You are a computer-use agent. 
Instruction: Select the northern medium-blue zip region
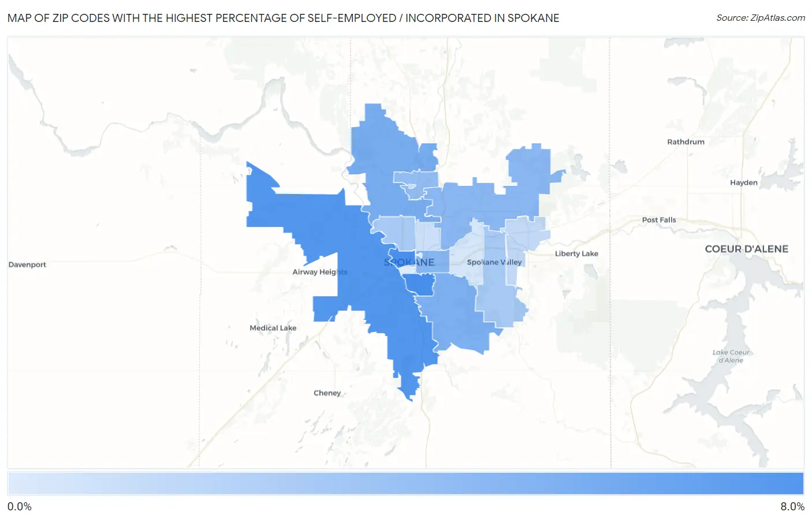387,156
